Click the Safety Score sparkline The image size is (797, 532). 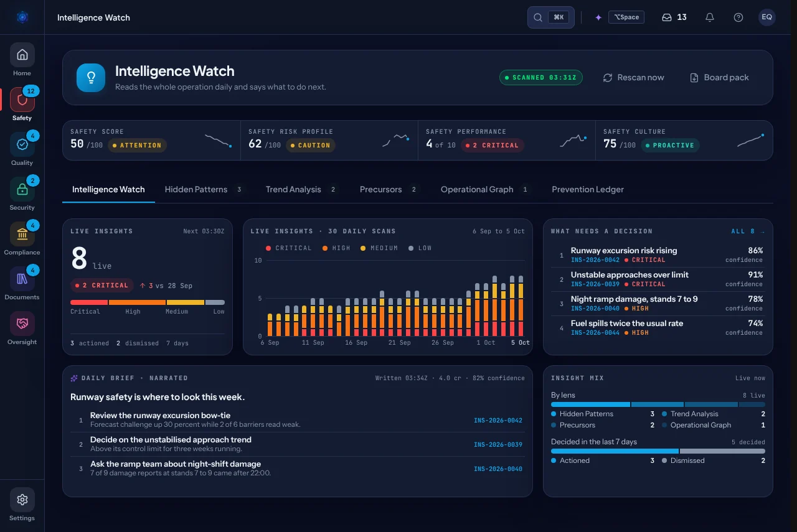click(x=219, y=140)
